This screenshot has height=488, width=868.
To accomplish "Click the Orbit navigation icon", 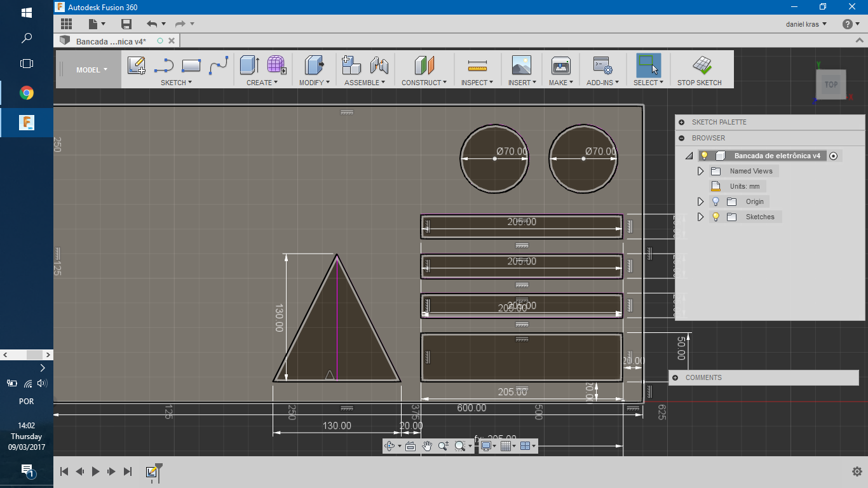I will (390, 446).
